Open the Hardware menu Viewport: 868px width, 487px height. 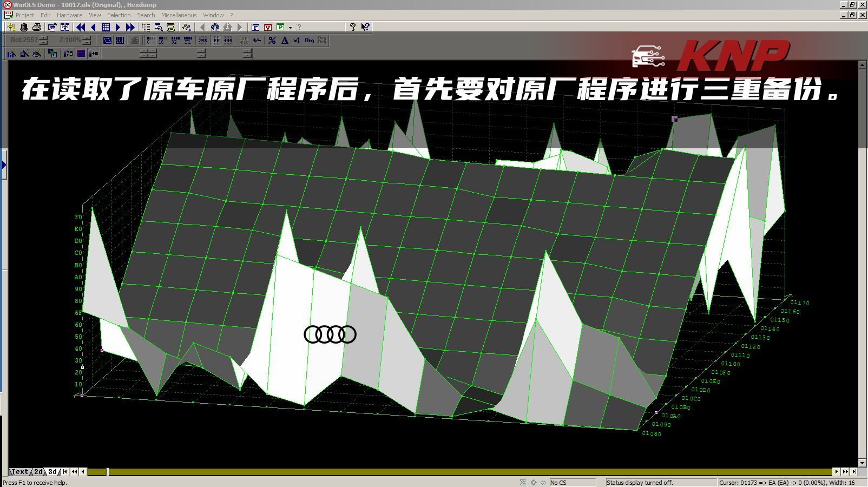69,15
